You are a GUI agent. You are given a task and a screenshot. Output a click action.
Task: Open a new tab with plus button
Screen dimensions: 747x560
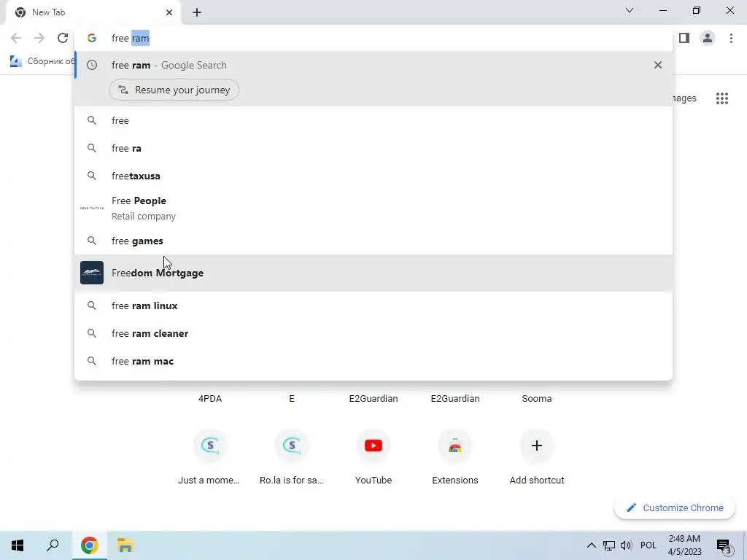tap(197, 12)
